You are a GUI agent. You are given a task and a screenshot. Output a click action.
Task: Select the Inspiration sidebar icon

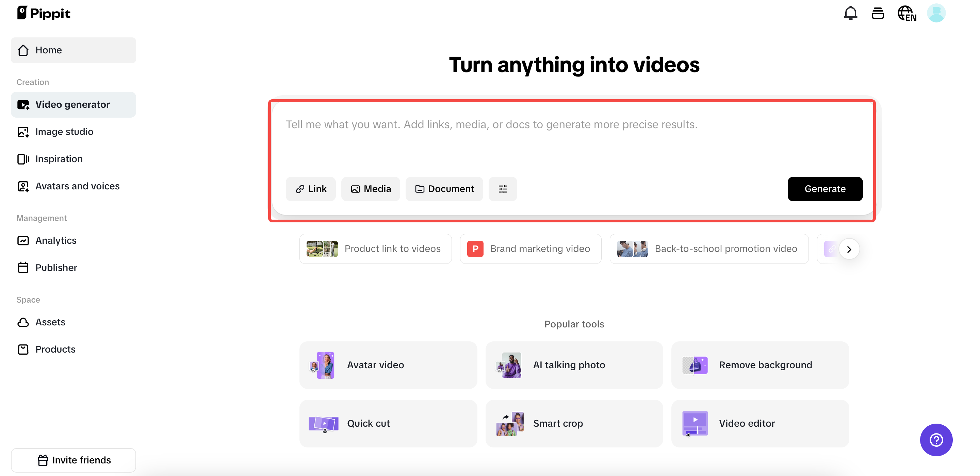[23, 159]
